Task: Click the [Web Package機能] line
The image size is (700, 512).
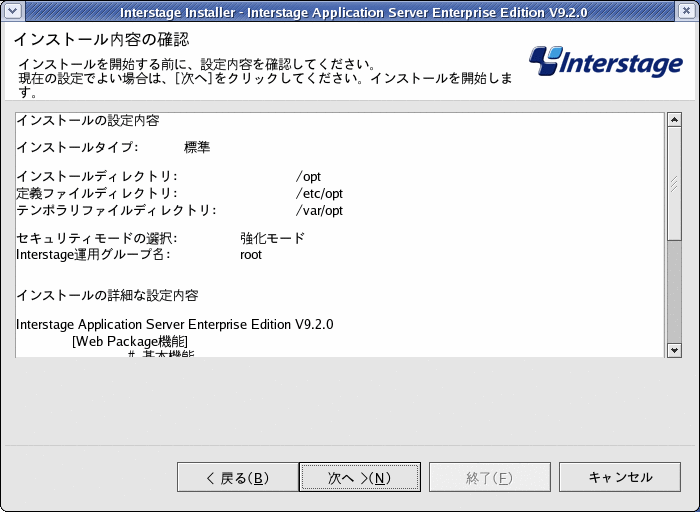Action: pyautogui.click(x=130, y=341)
